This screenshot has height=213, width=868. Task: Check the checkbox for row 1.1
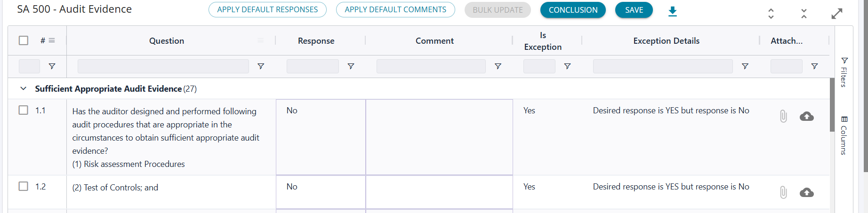[x=24, y=110]
